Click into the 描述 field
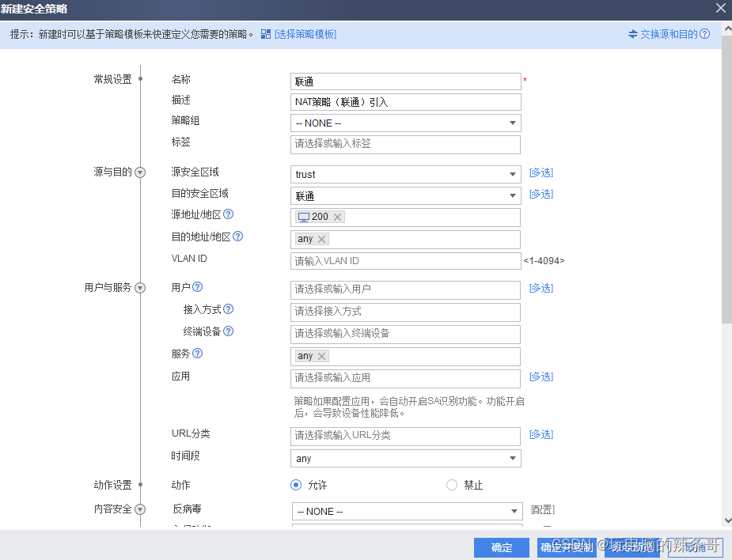The image size is (732, 560). (x=406, y=102)
